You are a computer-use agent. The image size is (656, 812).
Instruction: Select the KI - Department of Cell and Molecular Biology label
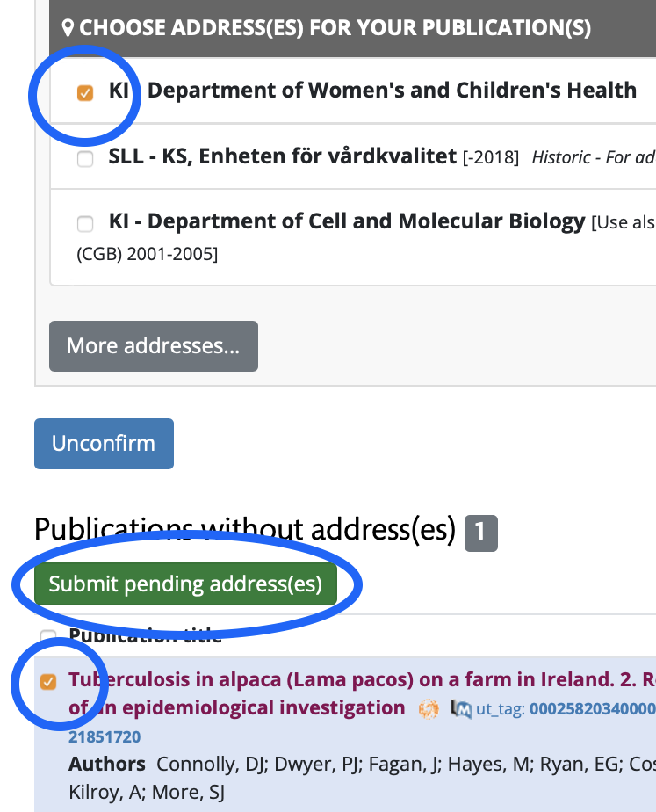(x=347, y=221)
